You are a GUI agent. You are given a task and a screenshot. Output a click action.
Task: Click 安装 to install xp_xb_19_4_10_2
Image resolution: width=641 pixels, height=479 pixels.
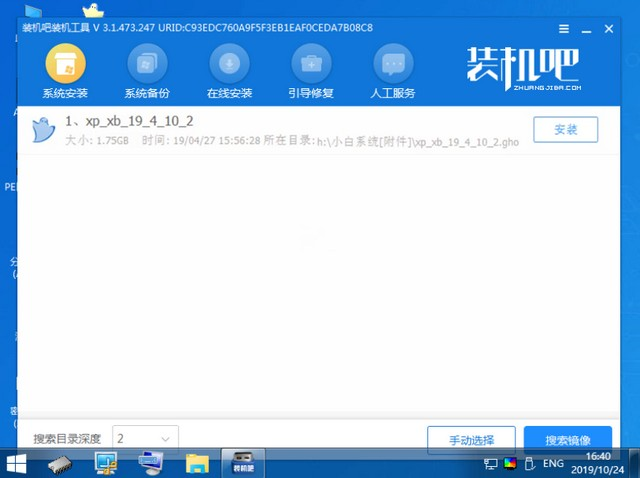(x=565, y=129)
